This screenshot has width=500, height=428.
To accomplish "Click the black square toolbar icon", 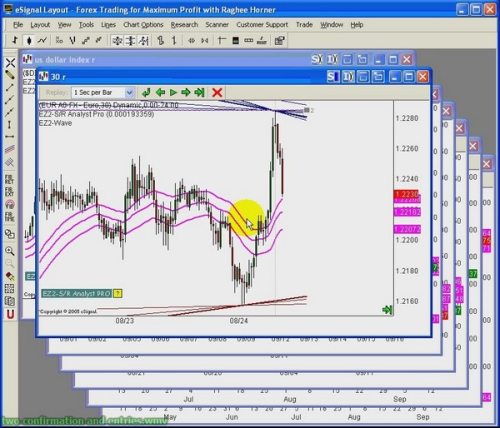I will tap(236, 41).
